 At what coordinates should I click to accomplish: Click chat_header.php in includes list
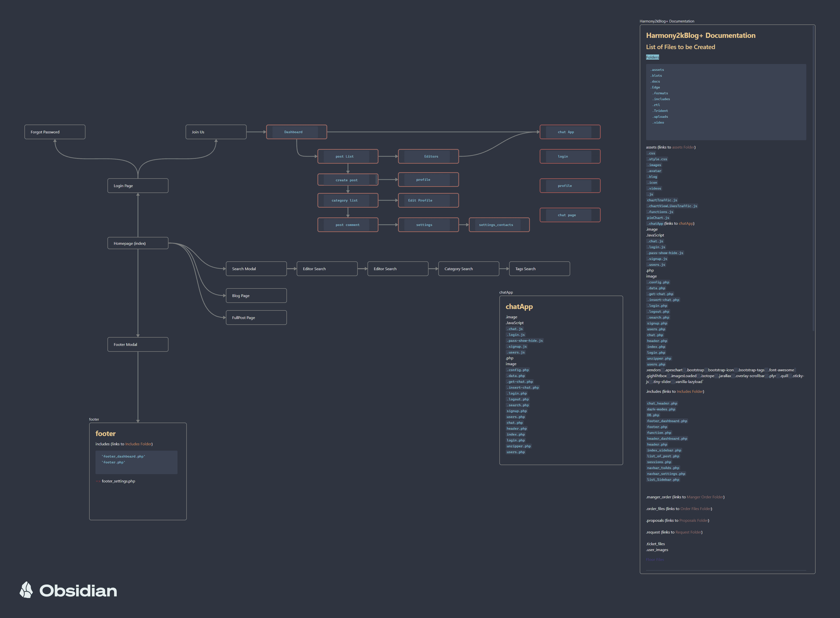(662, 404)
